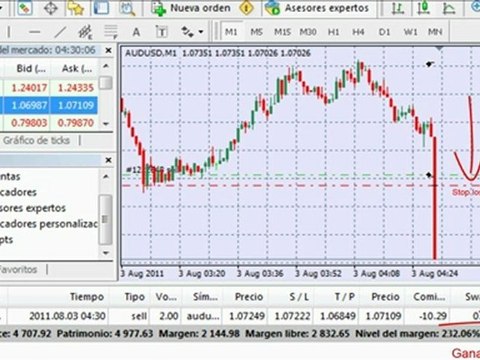Open 'indicadores personalizados' tree item
The width and height of the screenshot is (480, 360).
click(49, 224)
